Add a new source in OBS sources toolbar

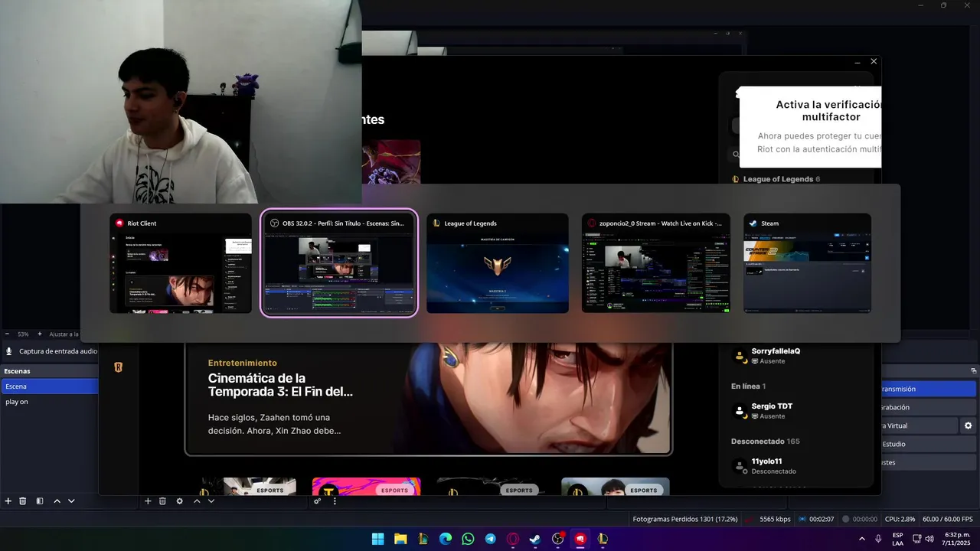pyautogui.click(x=148, y=501)
